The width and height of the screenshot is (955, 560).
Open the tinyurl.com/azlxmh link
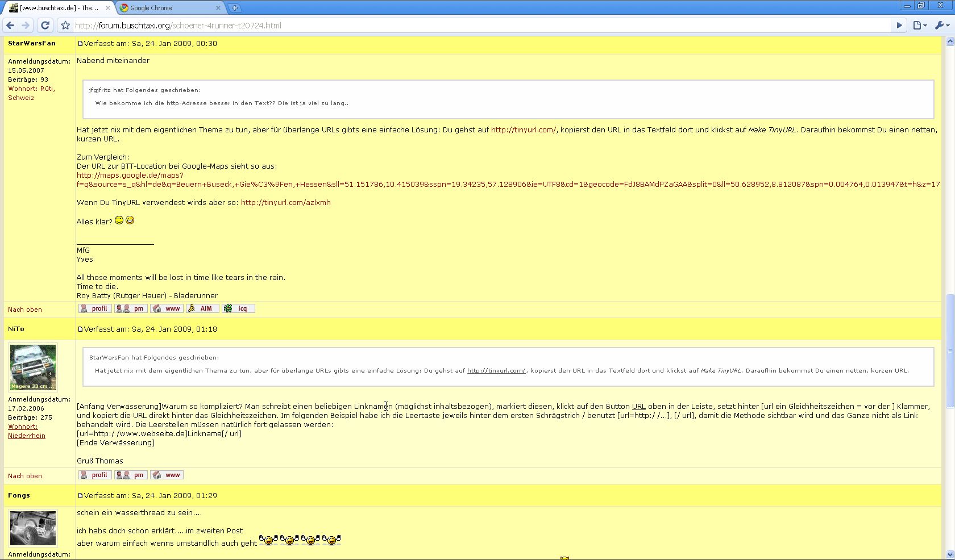[x=285, y=203]
